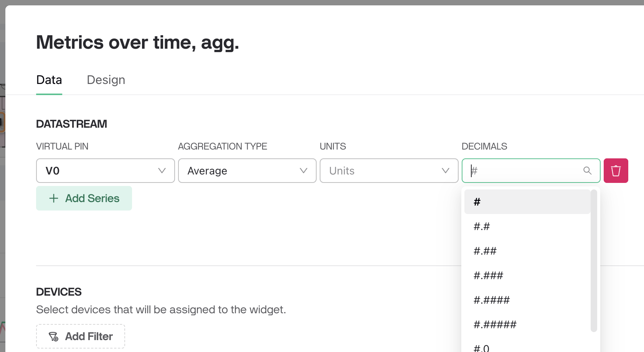Click the decimals list scrollbar

(x=594, y=261)
